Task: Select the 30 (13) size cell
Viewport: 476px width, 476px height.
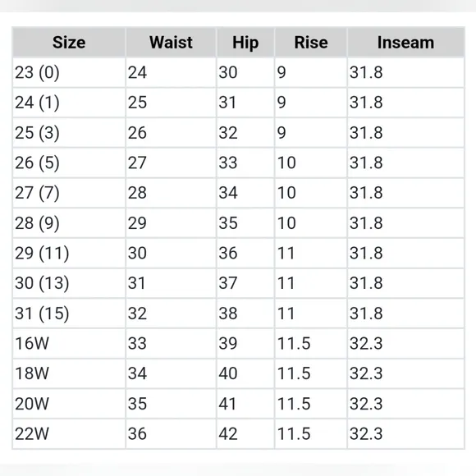Action: (x=69, y=283)
